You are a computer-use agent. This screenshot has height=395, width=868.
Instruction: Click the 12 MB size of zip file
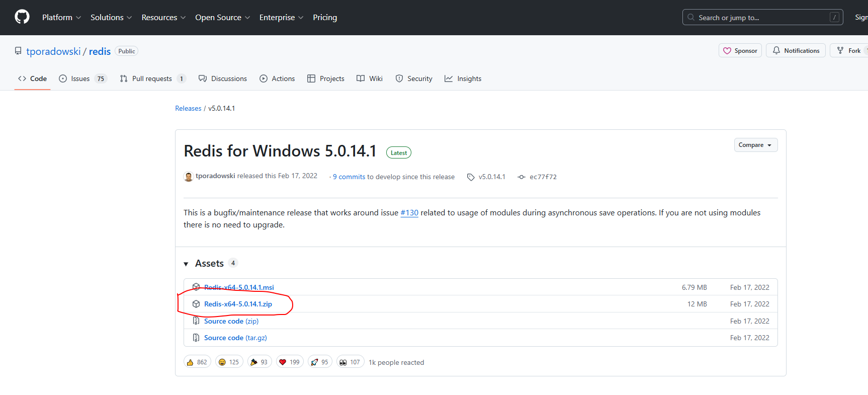(x=697, y=304)
